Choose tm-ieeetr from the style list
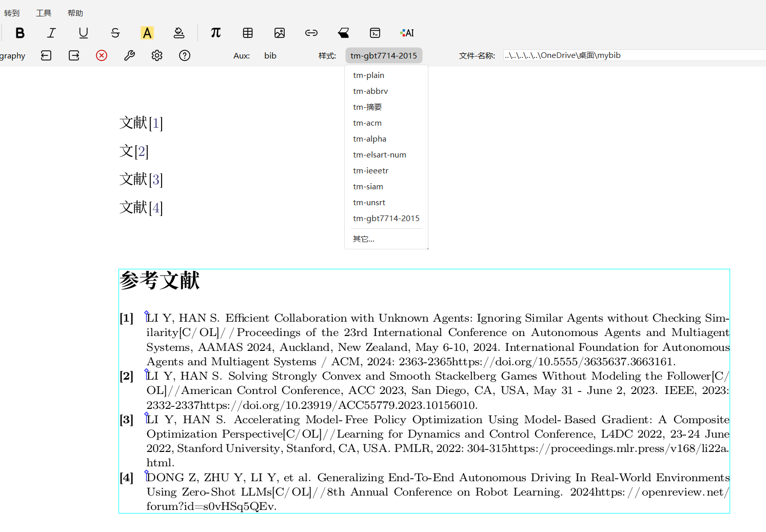The height and width of the screenshot is (532, 766). (370, 171)
